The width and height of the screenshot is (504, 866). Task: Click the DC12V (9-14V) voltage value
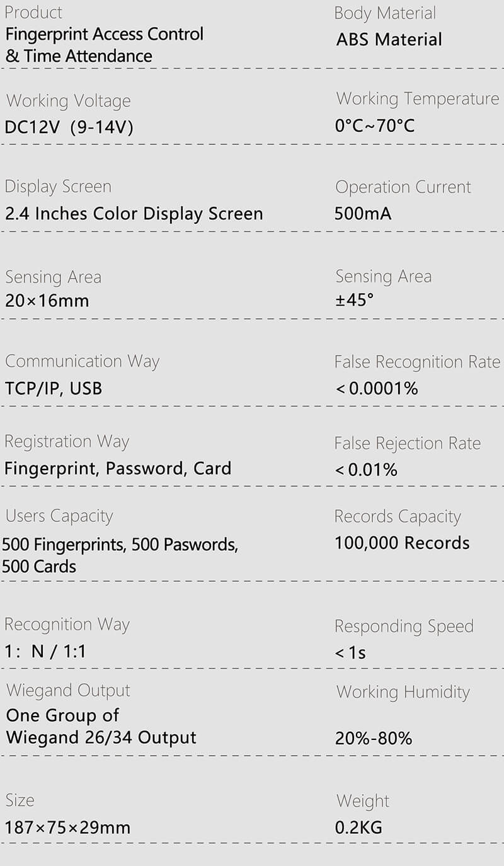[69, 127]
